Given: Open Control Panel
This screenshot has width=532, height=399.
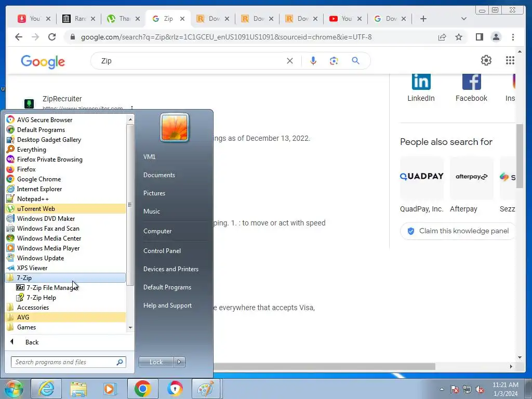Looking at the screenshot, I should click(x=162, y=251).
